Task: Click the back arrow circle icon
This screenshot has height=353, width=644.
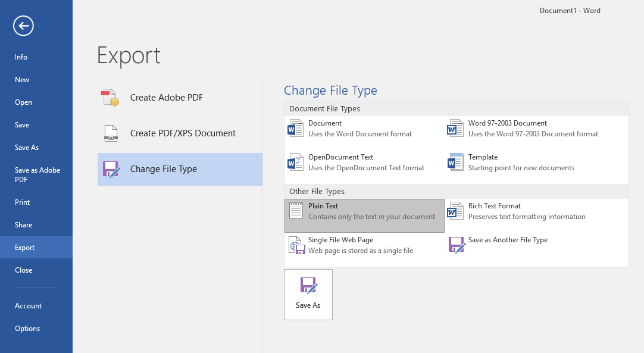Action: (x=23, y=26)
